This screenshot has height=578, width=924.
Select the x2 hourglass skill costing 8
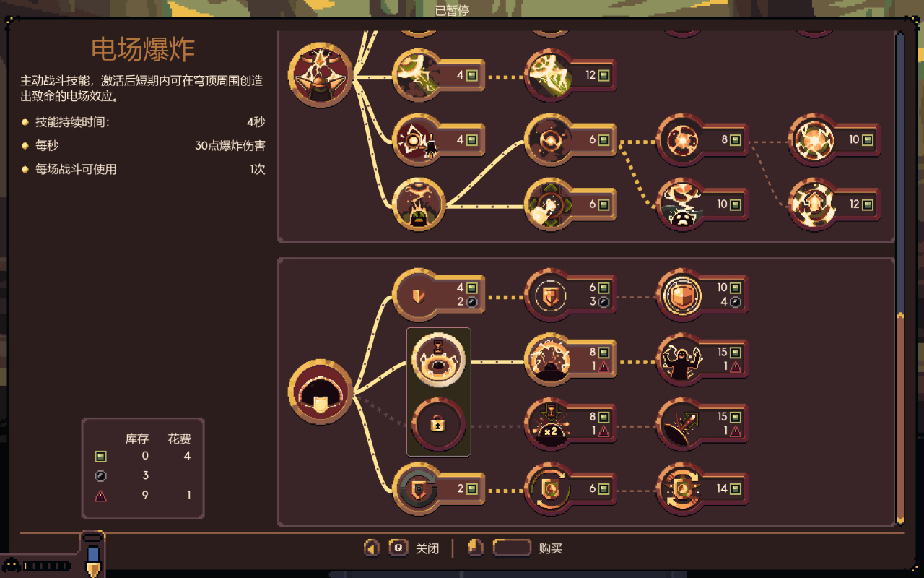coord(570,424)
